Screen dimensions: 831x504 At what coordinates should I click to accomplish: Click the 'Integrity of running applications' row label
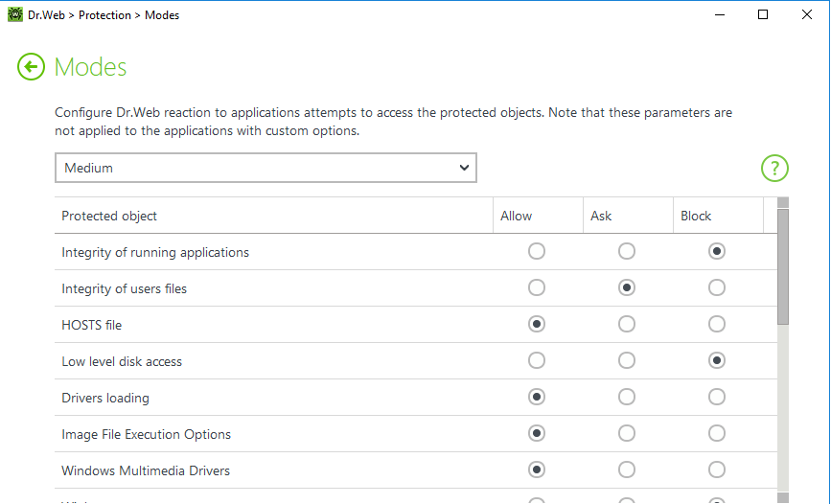pos(155,252)
